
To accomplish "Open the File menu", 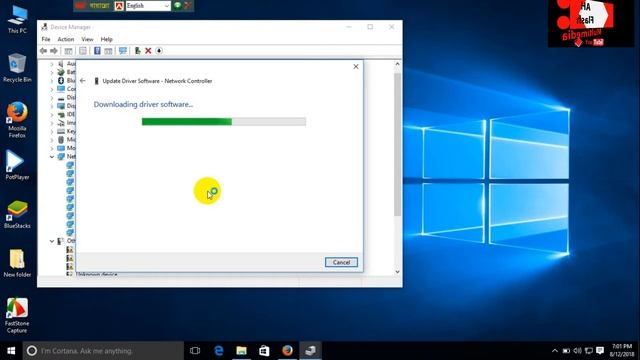I will tap(46, 39).
